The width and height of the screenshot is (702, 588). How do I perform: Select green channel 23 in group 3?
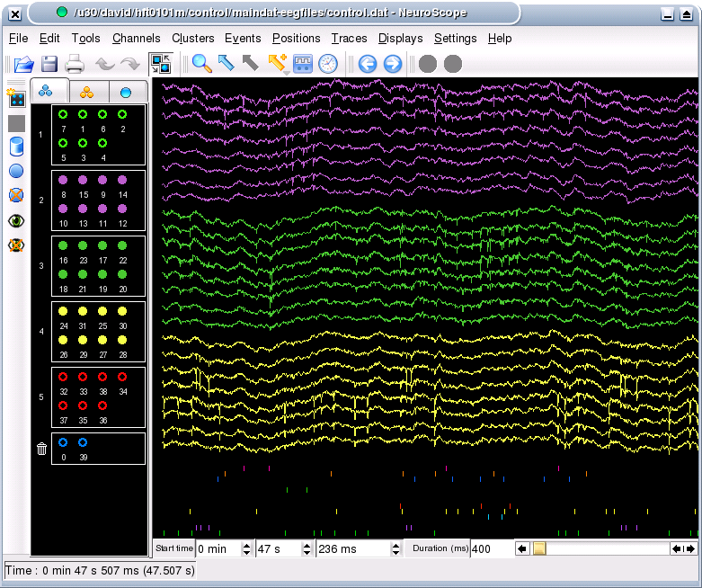click(x=83, y=245)
